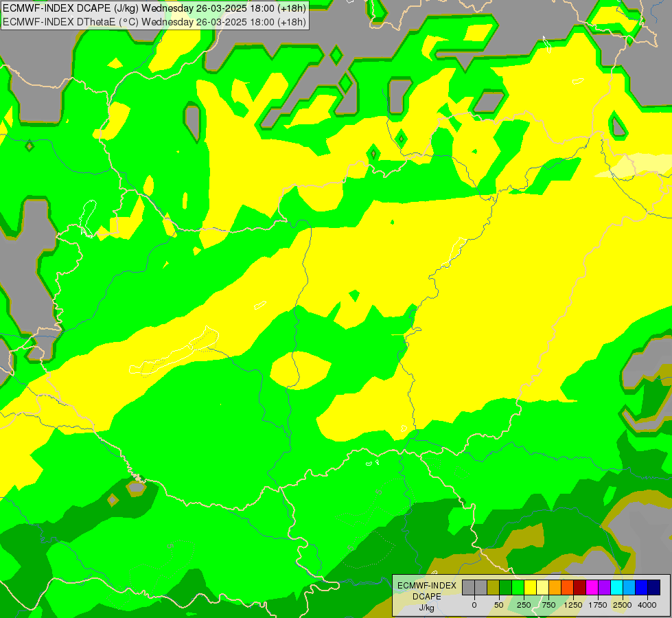Click the legend value '1750'
This screenshot has width=672, height=618.
(x=598, y=605)
